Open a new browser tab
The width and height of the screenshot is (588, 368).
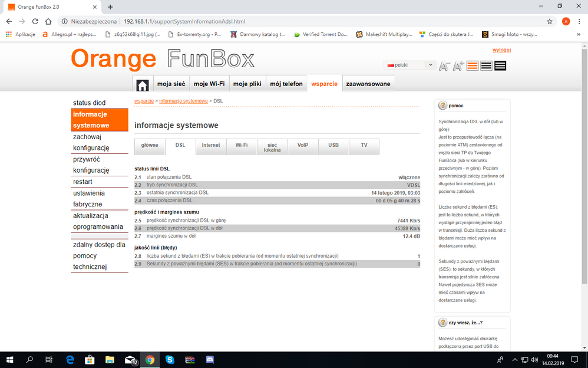point(110,6)
